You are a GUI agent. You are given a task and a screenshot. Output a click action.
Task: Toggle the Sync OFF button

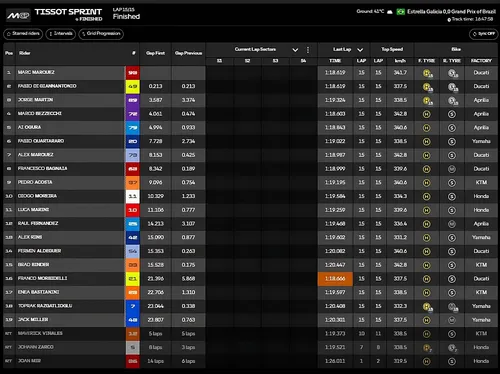pos(483,34)
